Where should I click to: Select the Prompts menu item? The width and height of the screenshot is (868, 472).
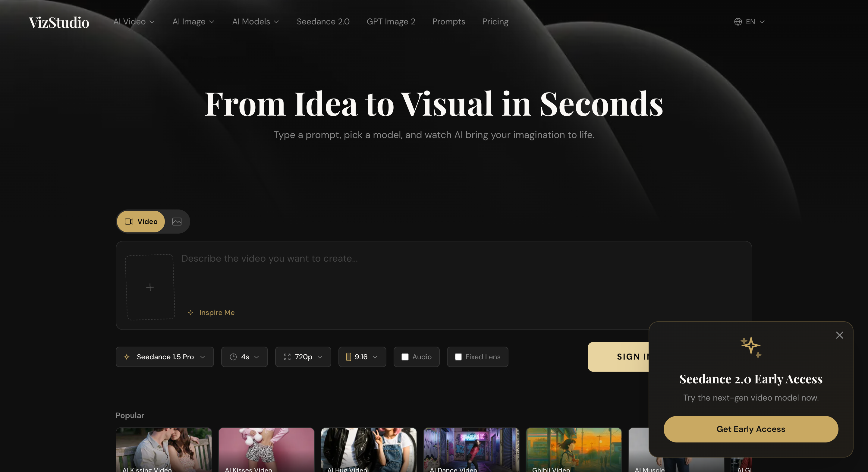tap(448, 22)
